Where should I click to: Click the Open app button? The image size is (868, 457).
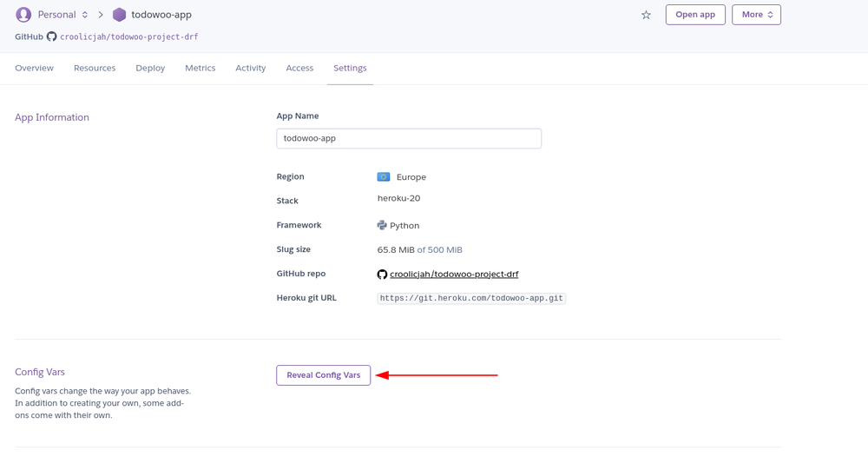[695, 15]
